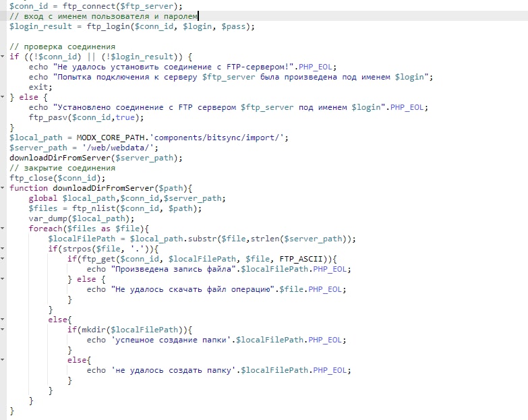Click the comment '// вход с именем пользователя и паролем'
Screen dimensions: 528x420
click(x=103, y=16)
